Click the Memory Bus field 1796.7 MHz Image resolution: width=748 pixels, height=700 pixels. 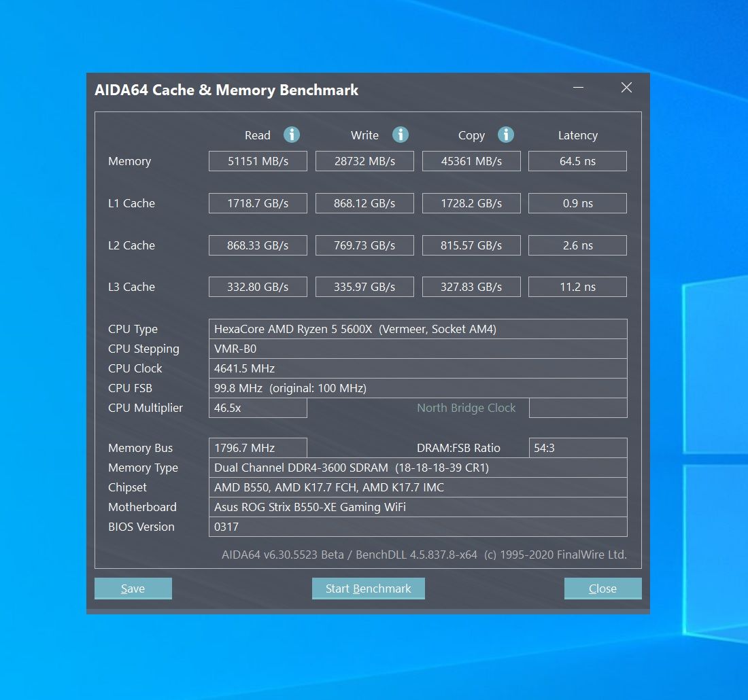coord(258,448)
